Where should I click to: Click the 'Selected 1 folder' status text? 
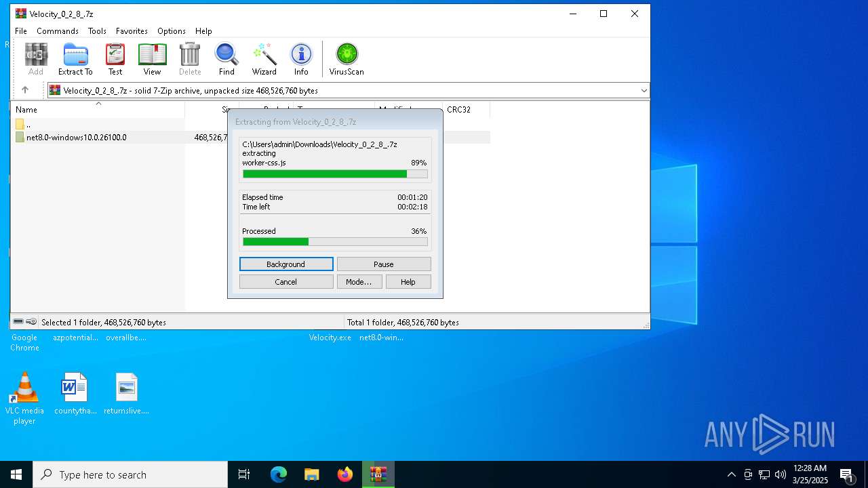(x=104, y=322)
